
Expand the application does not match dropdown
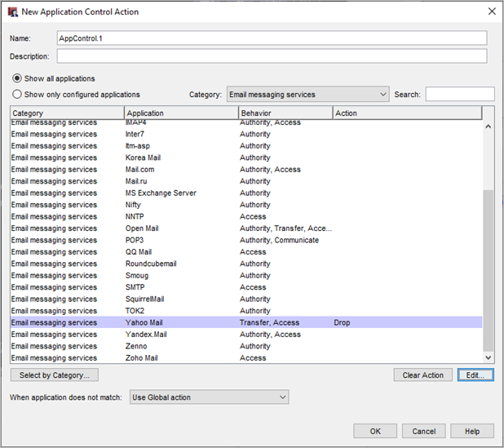coord(209,397)
